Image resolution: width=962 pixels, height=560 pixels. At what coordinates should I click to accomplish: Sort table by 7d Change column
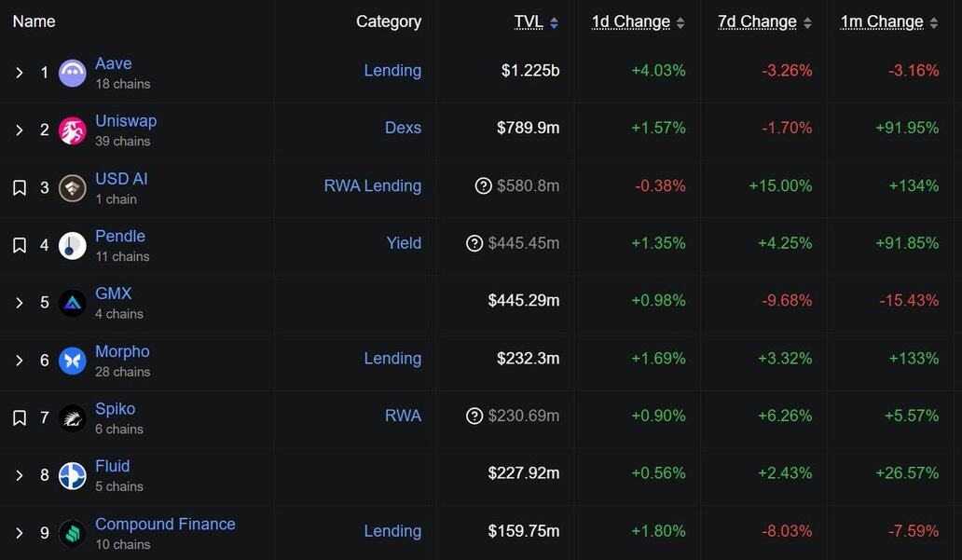click(x=757, y=22)
